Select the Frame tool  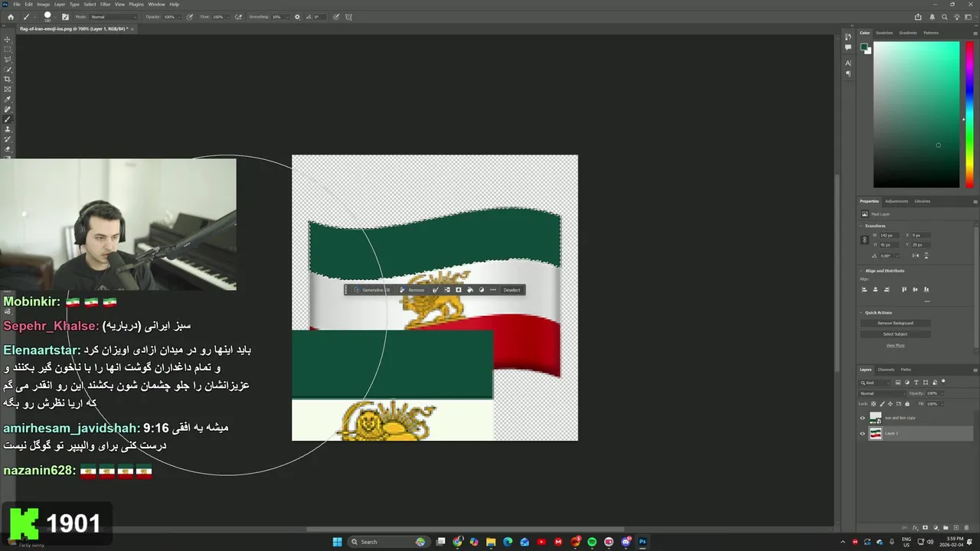(8, 89)
